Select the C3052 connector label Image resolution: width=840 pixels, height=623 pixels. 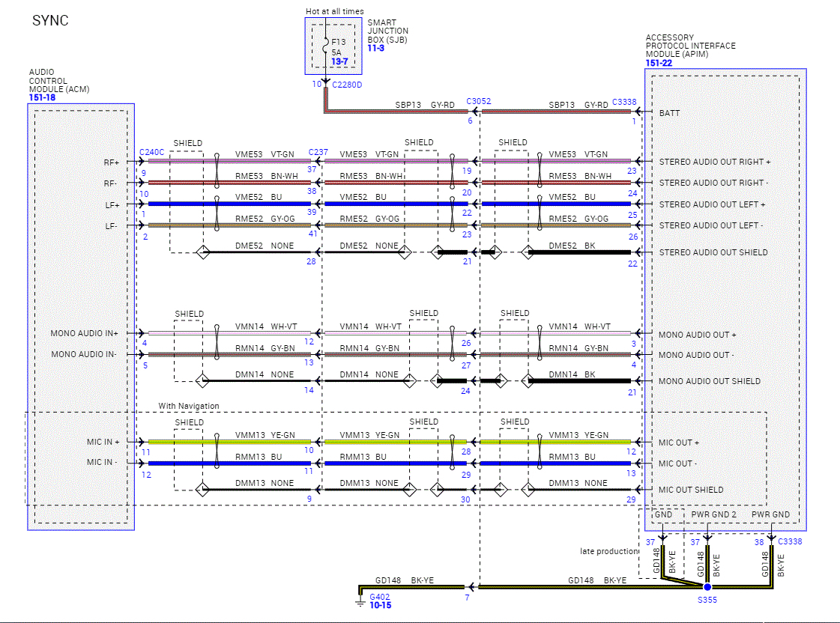pyautogui.click(x=478, y=101)
